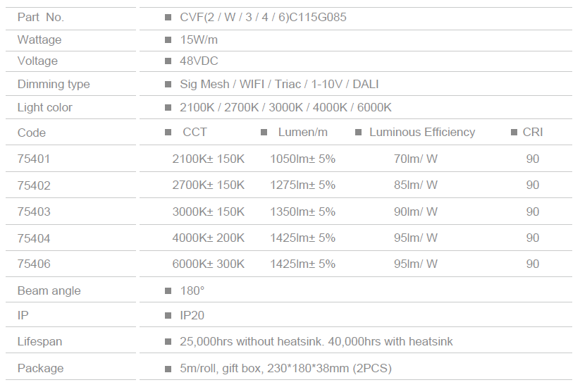Click the part number CVF(2 / W / 3 / 4 / 6)C115G085
Viewport: 580px width, 392px height.
263,18
